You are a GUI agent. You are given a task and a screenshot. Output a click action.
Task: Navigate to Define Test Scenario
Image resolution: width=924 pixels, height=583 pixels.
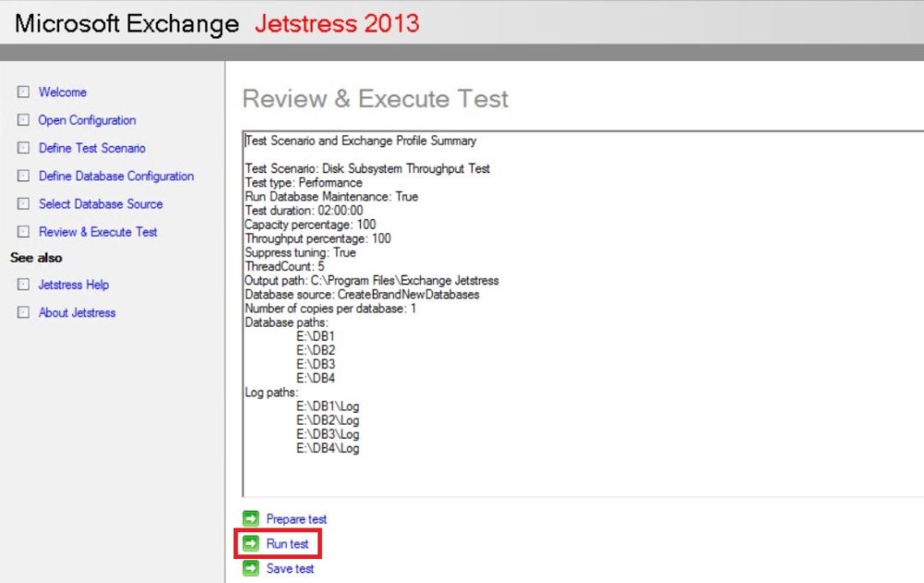(92, 148)
